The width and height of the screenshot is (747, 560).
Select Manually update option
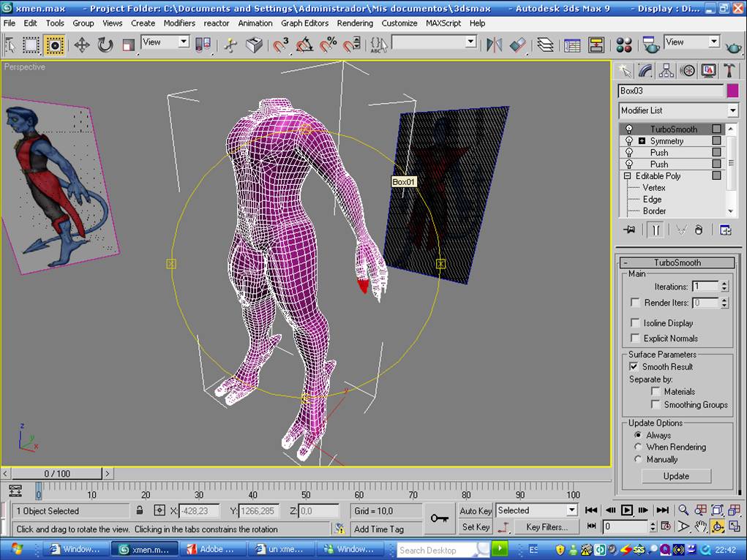pyautogui.click(x=639, y=459)
